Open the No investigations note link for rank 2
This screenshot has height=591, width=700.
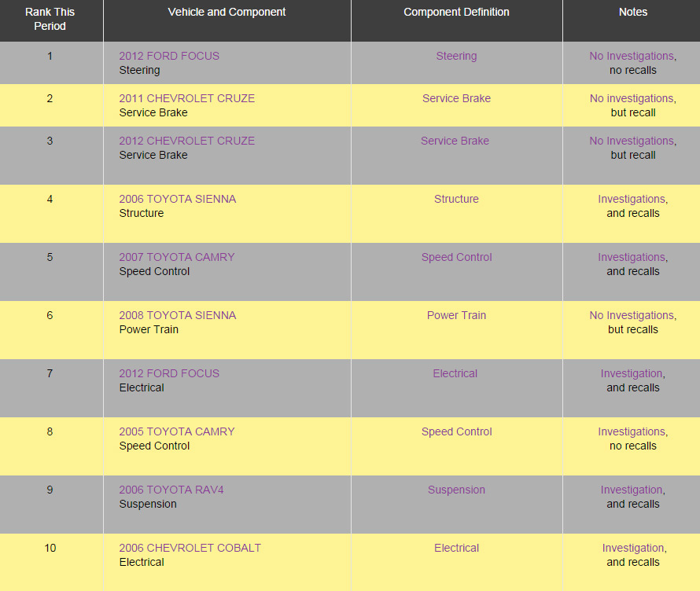(632, 98)
